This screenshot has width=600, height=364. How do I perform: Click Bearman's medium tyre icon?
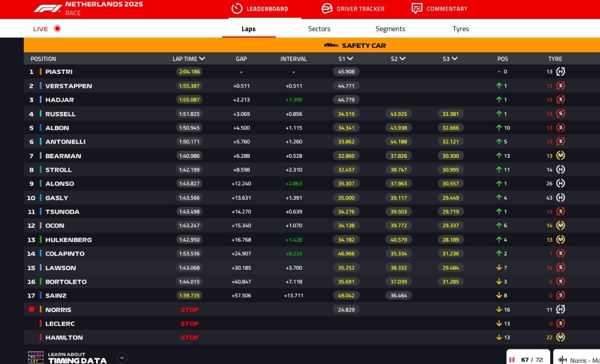560,156
